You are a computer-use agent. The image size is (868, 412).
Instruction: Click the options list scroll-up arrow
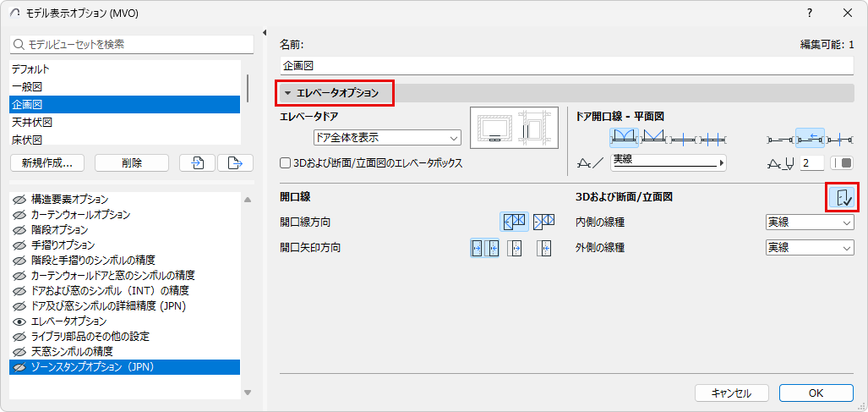click(x=248, y=200)
